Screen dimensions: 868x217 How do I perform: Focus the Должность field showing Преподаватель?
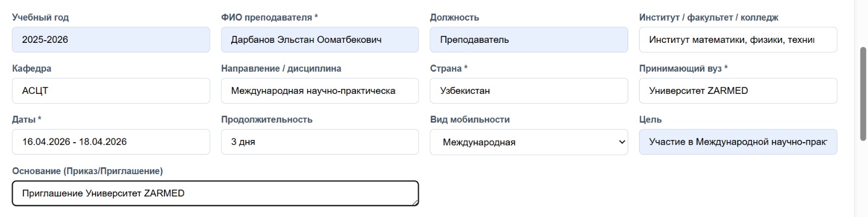(x=528, y=40)
